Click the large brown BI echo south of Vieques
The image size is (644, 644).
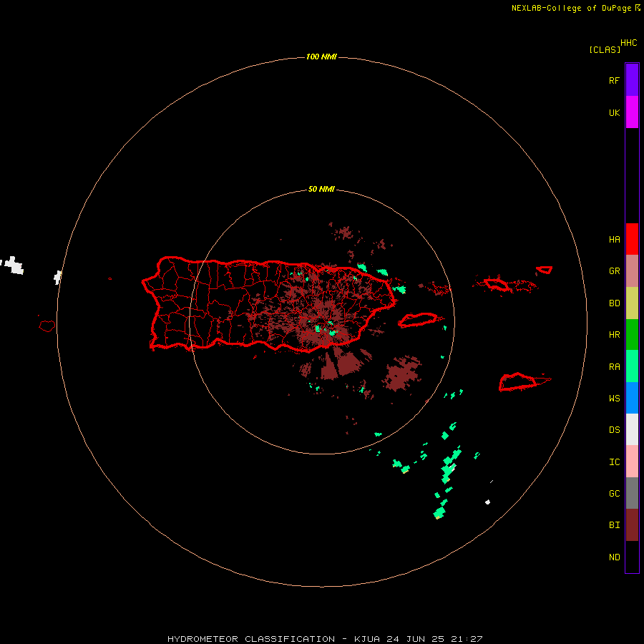402,374
